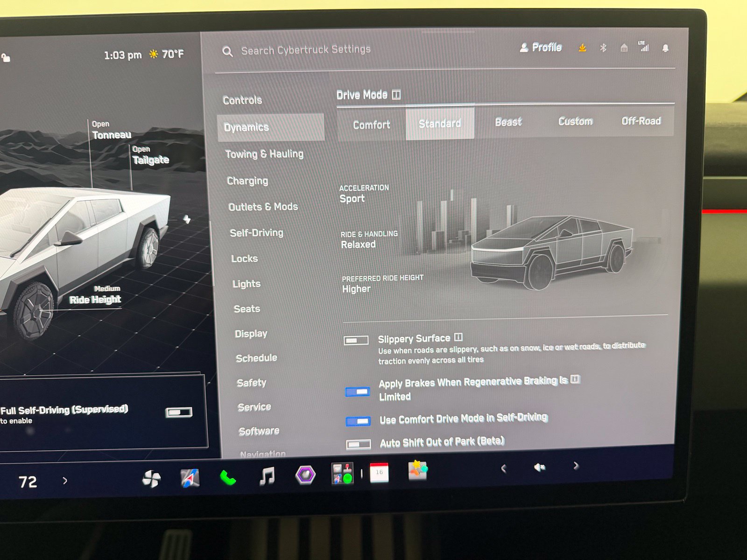Viewport: 747px width, 560px height.
Task: Tap the Acceleration Sport setting text
Action: click(x=364, y=194)
